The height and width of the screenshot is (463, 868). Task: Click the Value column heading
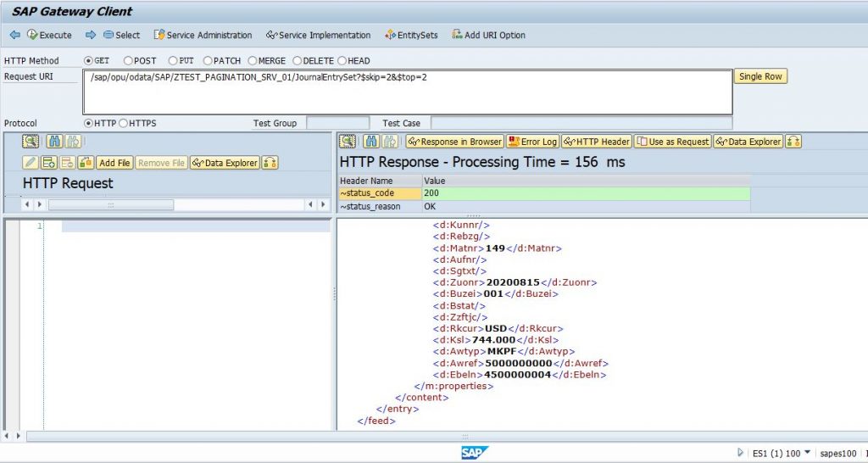click(x=587, y=181)
